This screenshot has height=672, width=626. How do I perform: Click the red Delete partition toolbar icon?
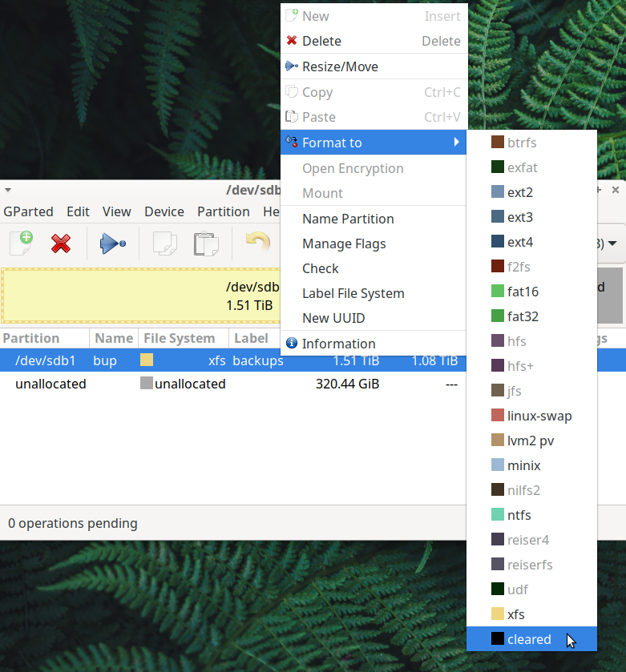coord(60,243)
